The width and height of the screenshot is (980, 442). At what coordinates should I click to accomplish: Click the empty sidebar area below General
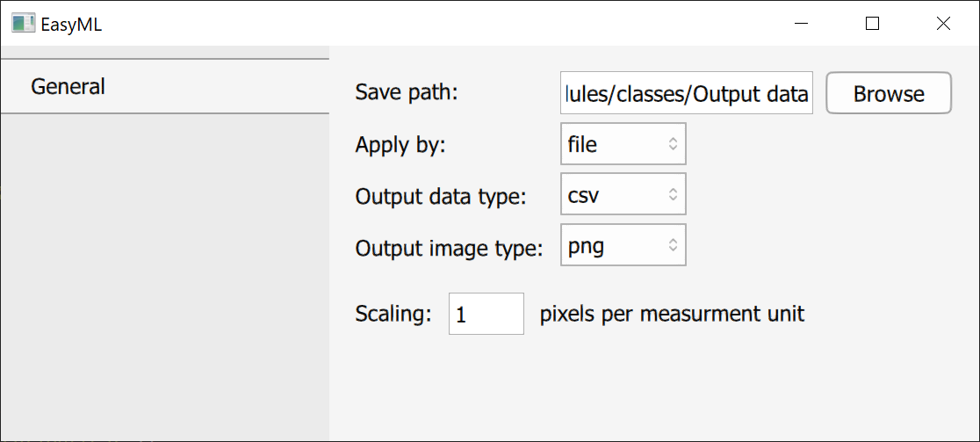[164, 272]
